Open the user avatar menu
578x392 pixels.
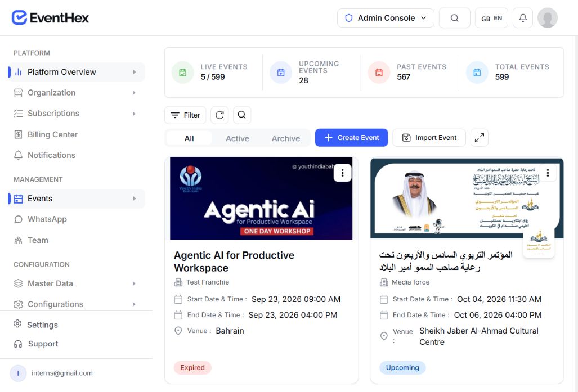coord(548,17)
